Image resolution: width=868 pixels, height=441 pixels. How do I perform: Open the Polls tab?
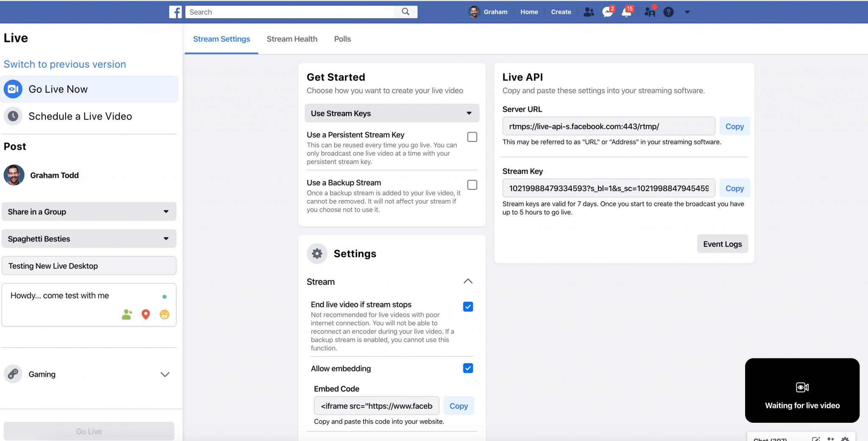[342, 39]
